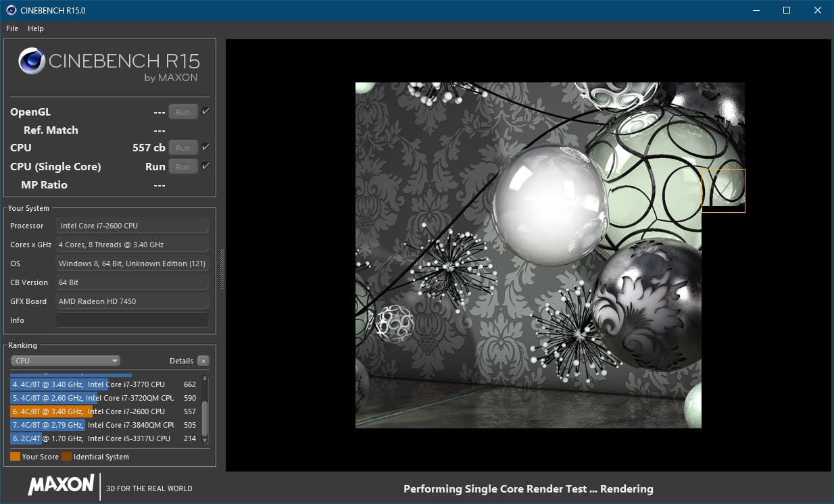Open the File menu
The width and height of the screenshot is (834, 504).
[12, 28]
